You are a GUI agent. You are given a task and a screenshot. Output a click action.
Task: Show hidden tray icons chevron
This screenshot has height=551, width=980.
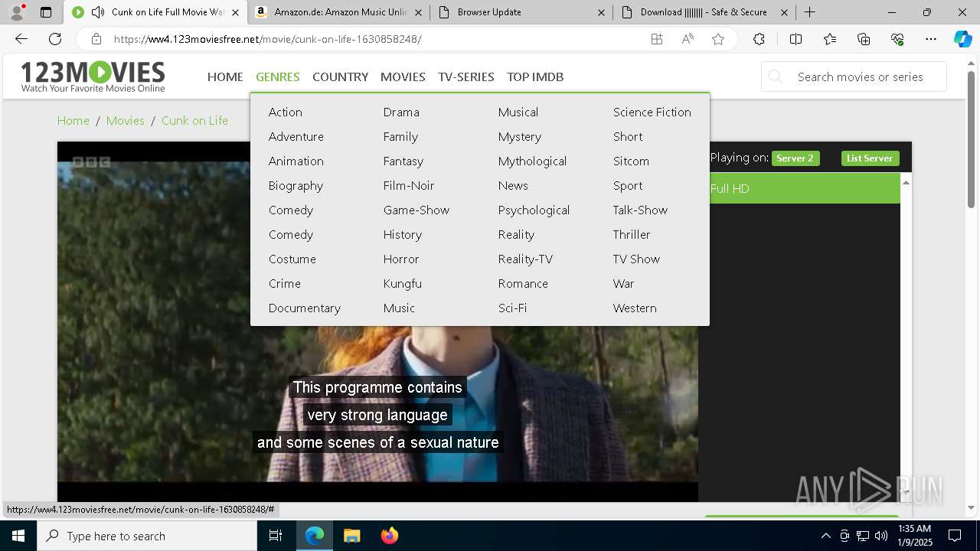coord(825,536)
